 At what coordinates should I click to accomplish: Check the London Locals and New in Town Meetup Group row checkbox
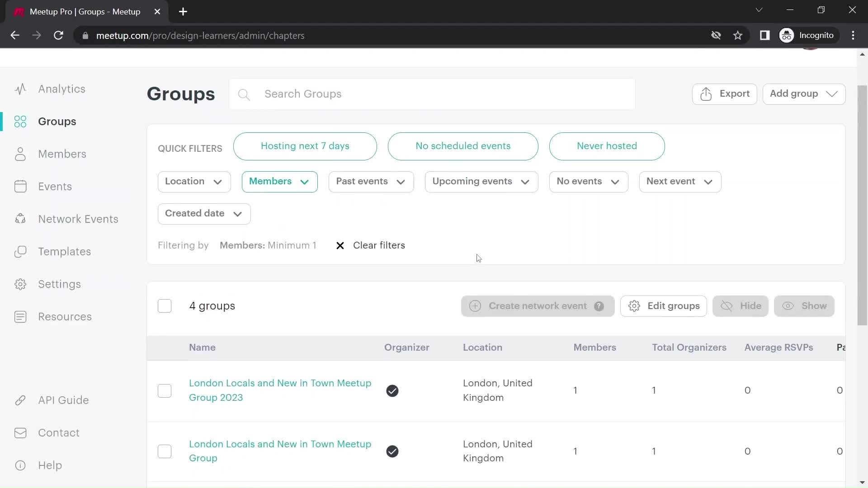pos(165,451)
